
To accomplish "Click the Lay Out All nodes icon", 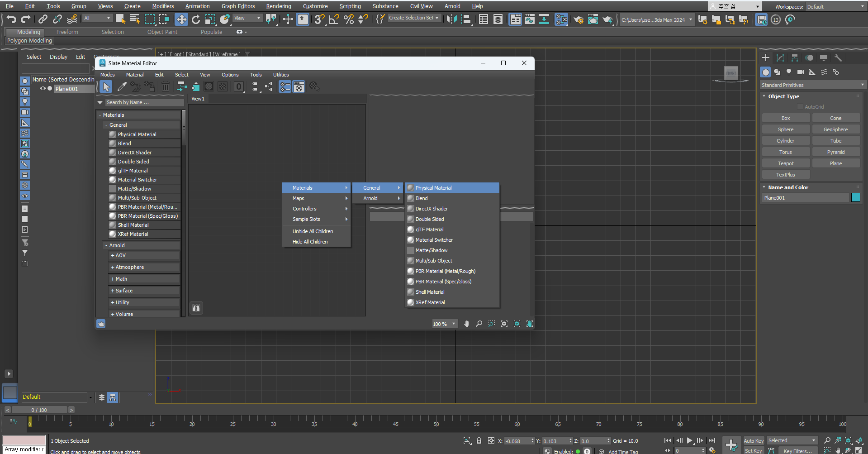I will click(x=255, y=86).
